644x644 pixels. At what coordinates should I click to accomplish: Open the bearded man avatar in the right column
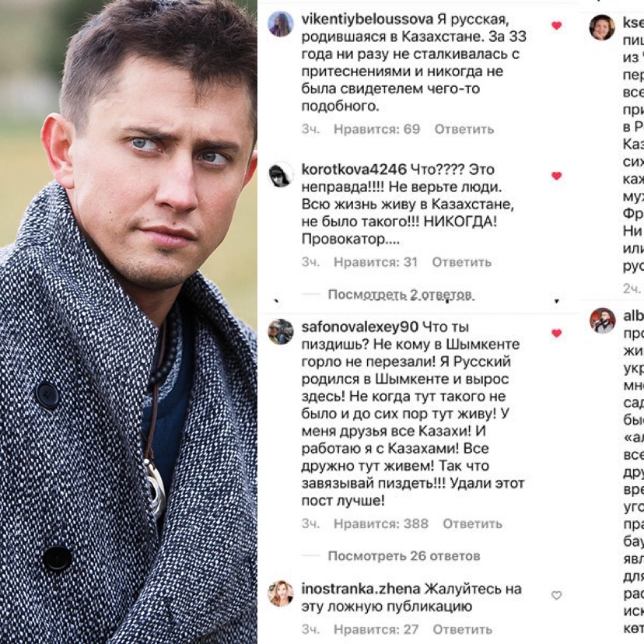tap(602, 320)
